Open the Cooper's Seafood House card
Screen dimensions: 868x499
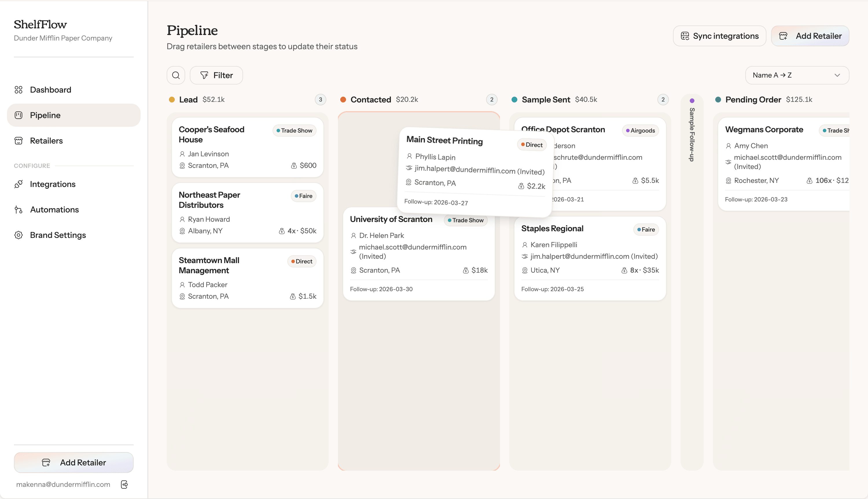pos(248,147)
